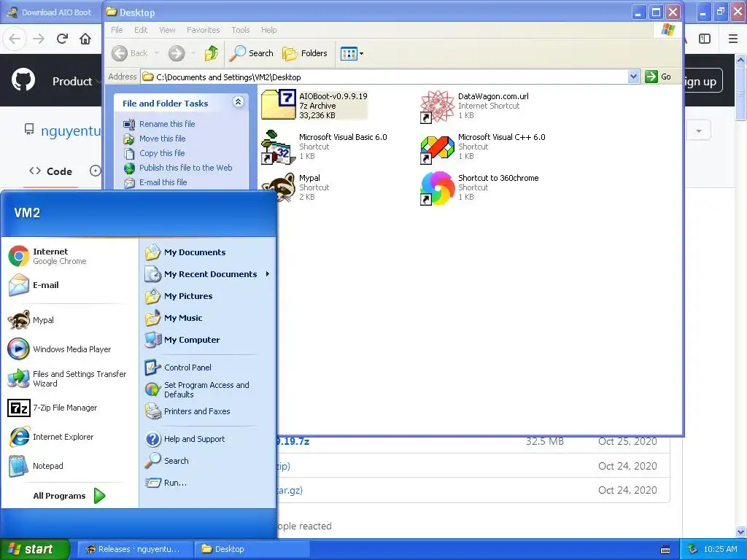Launch Windows Media Player
Viewport: 747px width, 560px height.
[x=69, y=349]
